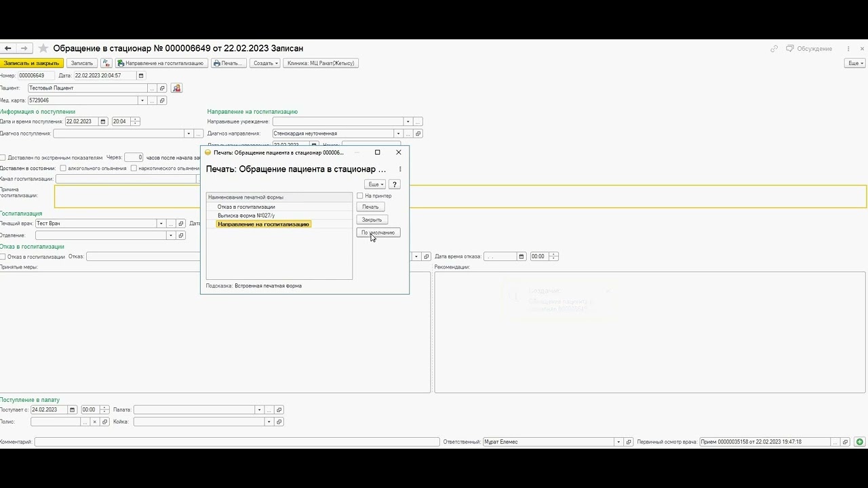Viewport: 868px width, 488px height.
Task: Open print dialog vertical dots menu
Action: tap(400, 169)
